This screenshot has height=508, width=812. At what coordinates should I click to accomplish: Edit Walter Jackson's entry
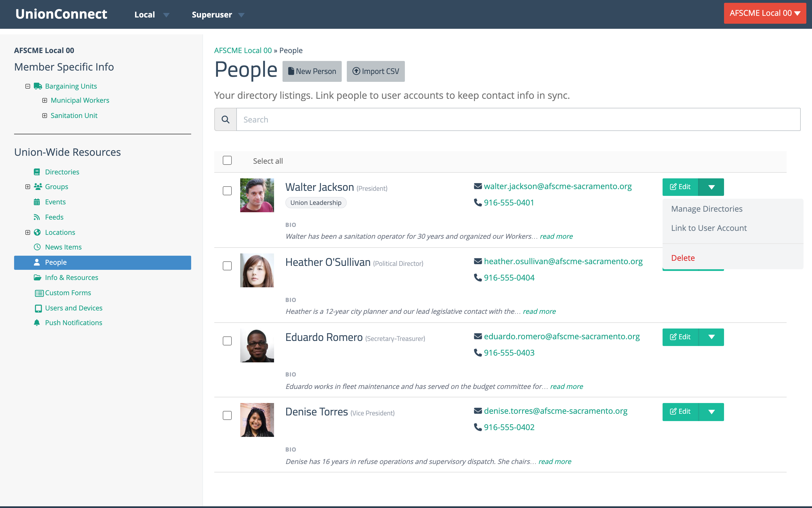pyautogui.click(x=680, y=187)
